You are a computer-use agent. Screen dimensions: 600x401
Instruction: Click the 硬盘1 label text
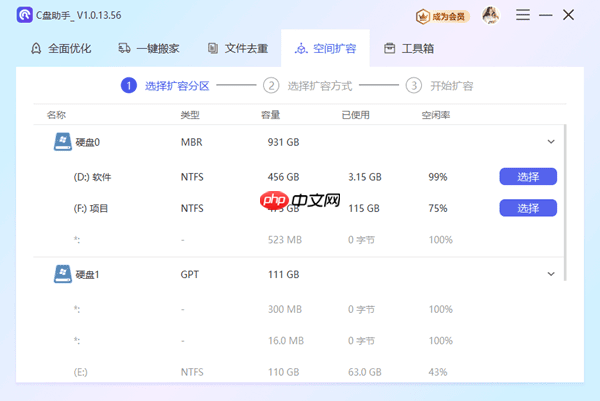click(87, 274)
